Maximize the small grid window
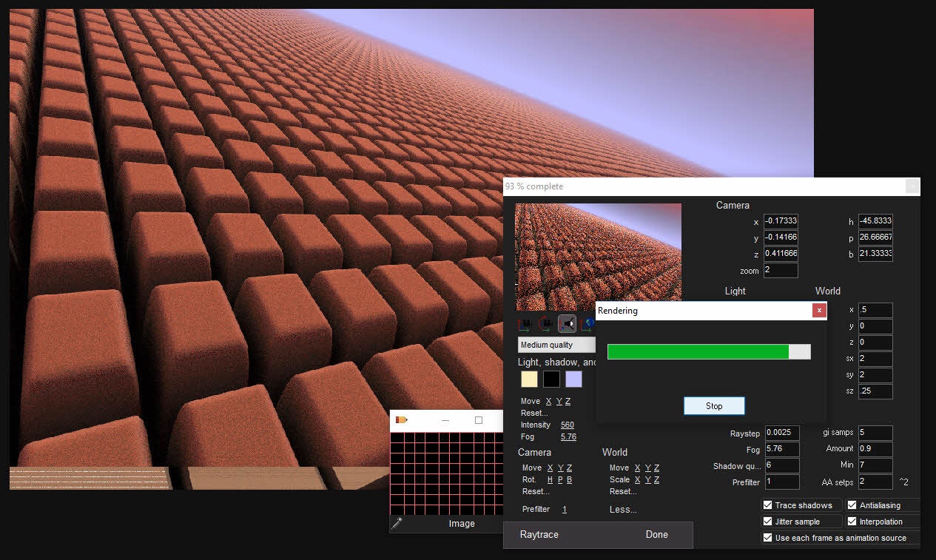 (479, 420)
